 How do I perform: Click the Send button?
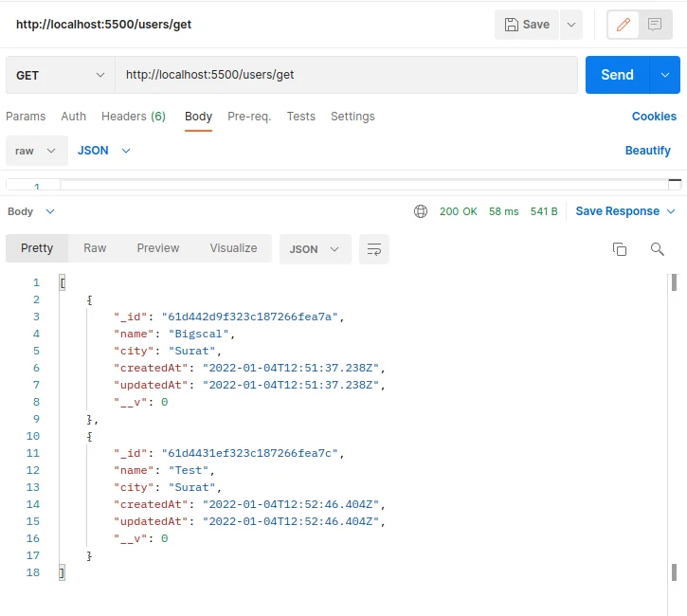pyautogui.click(x=617, y=75)
